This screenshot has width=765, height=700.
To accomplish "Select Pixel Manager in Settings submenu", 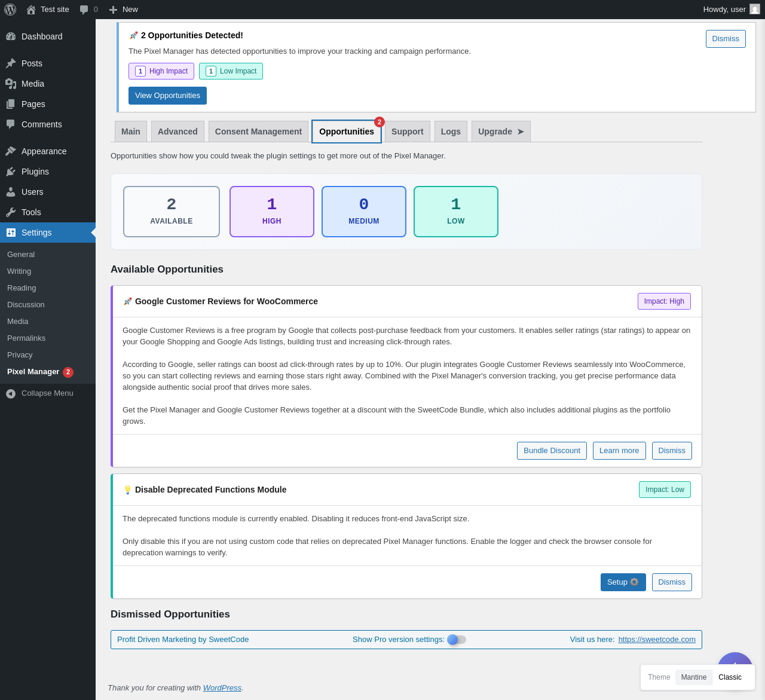I will [x=33, y=372].
